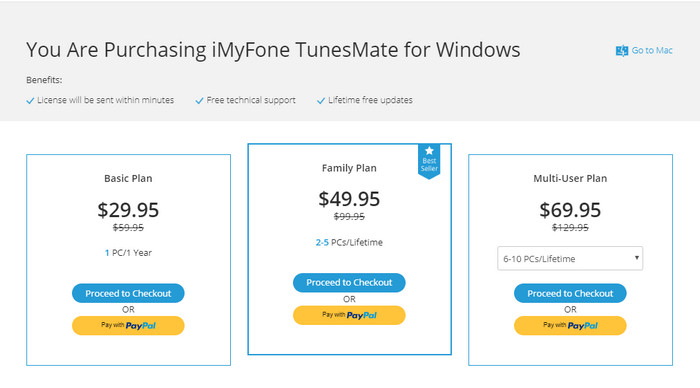
Task: Click the crossed-out $59.95 price
Action: point(128,228)
